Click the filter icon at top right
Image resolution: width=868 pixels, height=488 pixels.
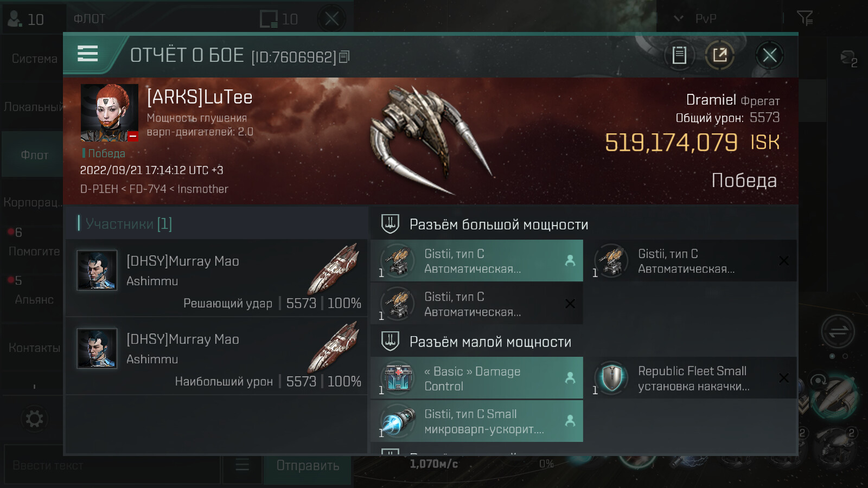[x=805, y=18]
